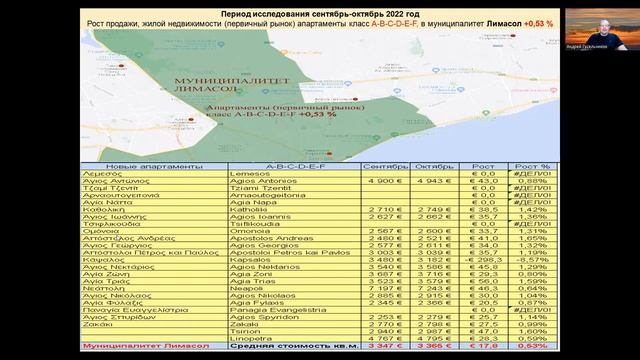Image resolution: width=640 pixels, height=360 pixels.
Task: Select the 'Καθολική' Greek name cell
Action: pos(154,210)
